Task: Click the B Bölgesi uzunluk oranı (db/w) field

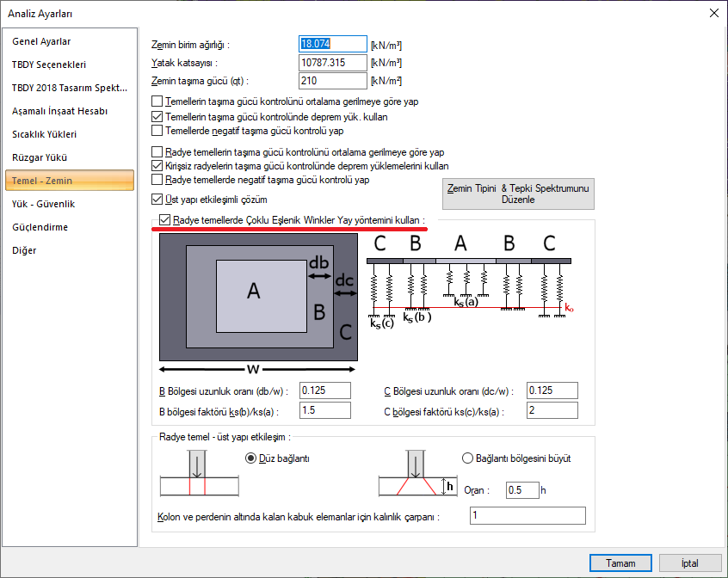Action: [x=325, y=390]
